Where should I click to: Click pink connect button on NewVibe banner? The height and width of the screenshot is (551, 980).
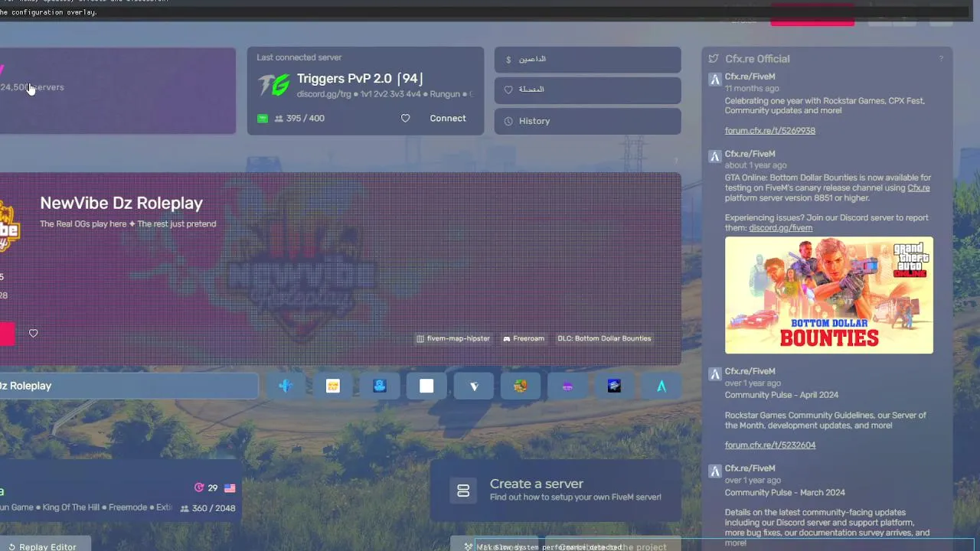pos(7,334)
